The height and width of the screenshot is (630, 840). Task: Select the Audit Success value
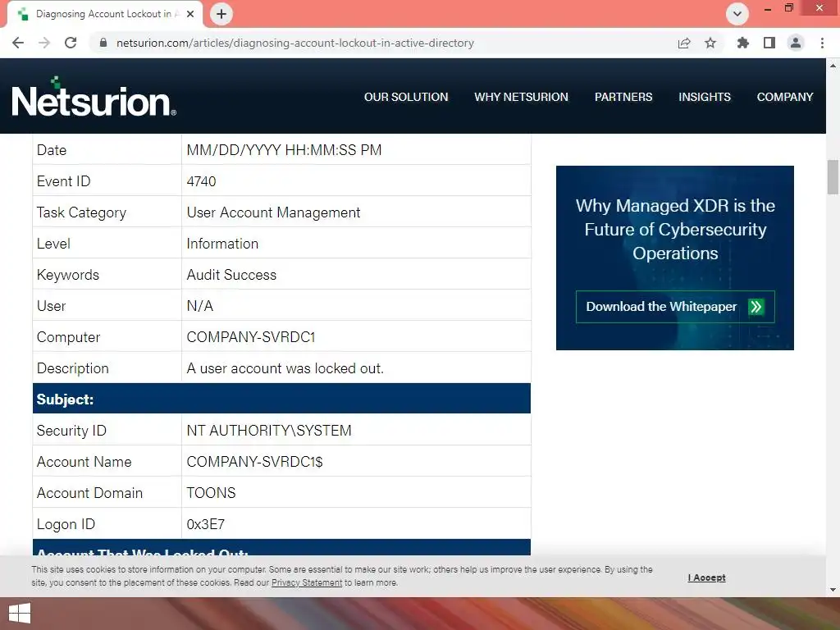[x=231, y=275]
